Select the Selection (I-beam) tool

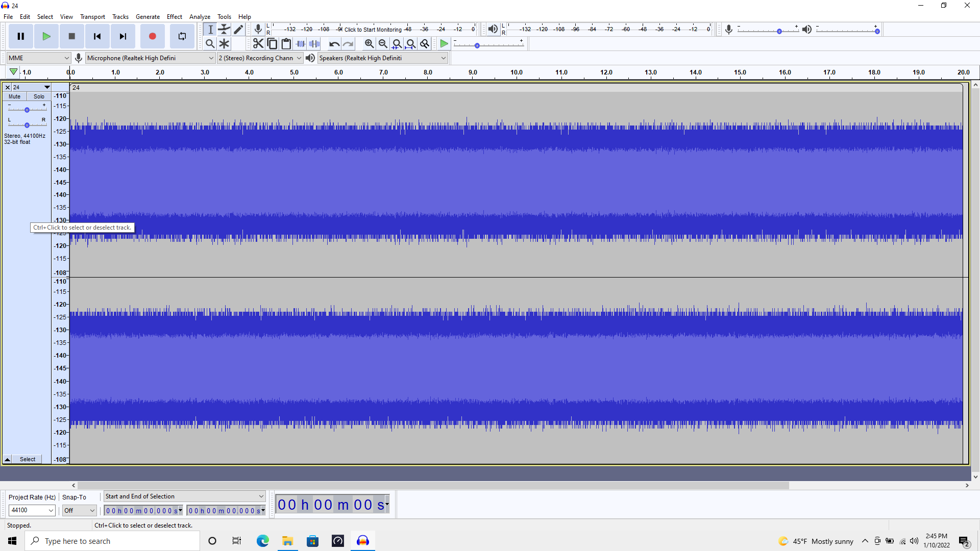coord(210,29)
